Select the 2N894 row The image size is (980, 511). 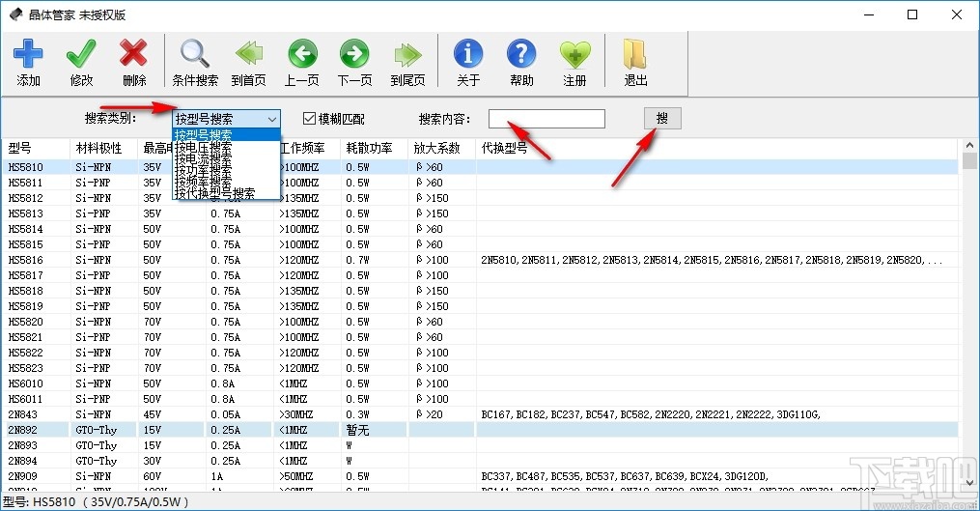480,461
